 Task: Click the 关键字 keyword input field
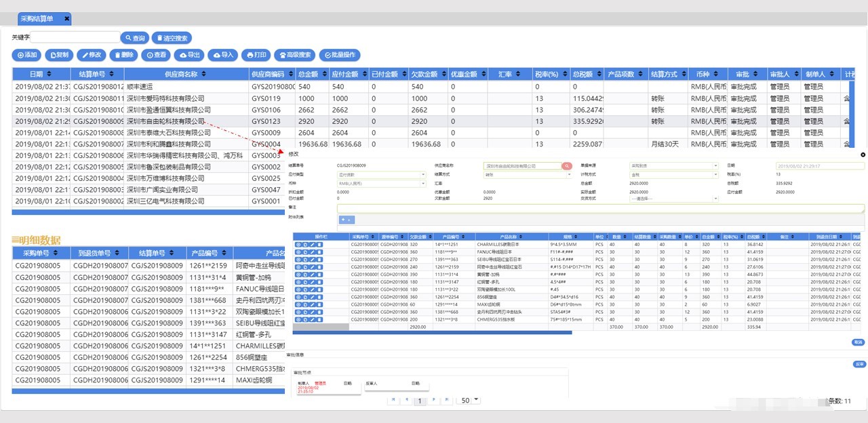(75, 38)
